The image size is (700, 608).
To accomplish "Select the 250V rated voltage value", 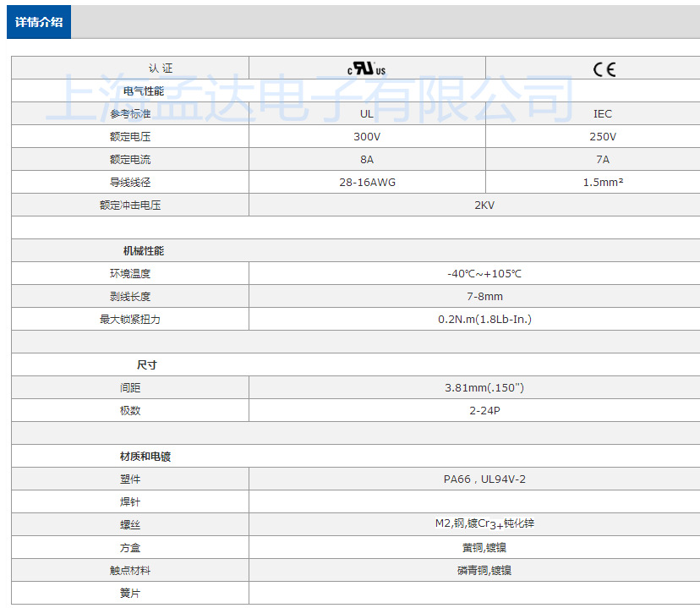I will 603,137.
